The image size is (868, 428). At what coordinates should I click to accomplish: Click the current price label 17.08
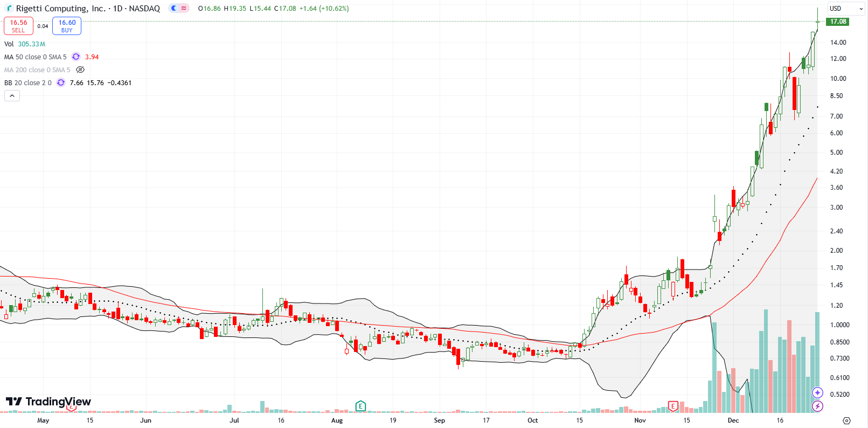click(838, 22)
